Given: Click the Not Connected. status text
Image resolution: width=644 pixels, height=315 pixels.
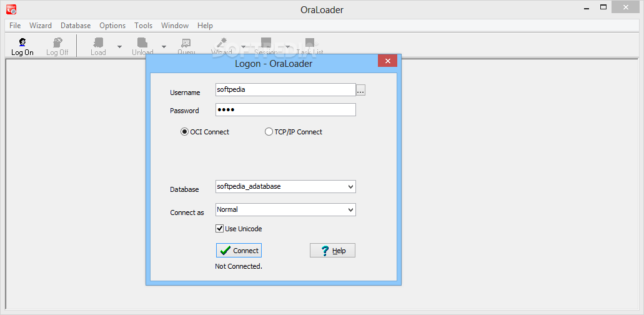Looking at the screenshot, I should coord(239,266).
